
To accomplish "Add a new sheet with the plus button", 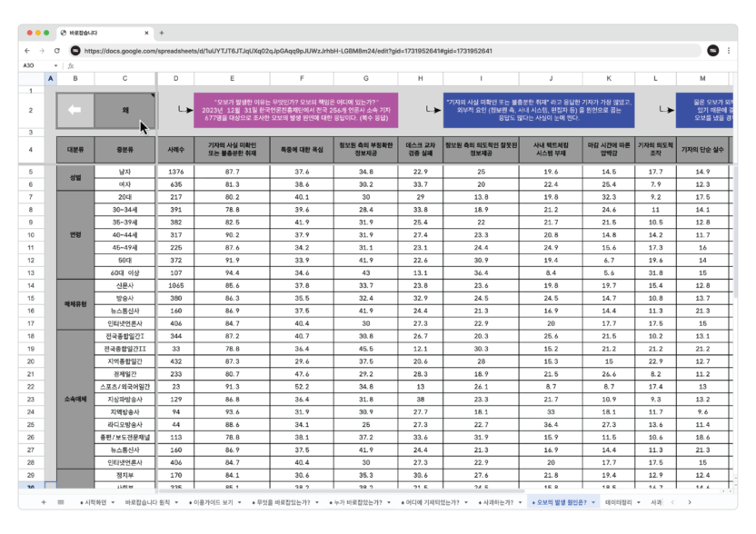I will [43, 501].
